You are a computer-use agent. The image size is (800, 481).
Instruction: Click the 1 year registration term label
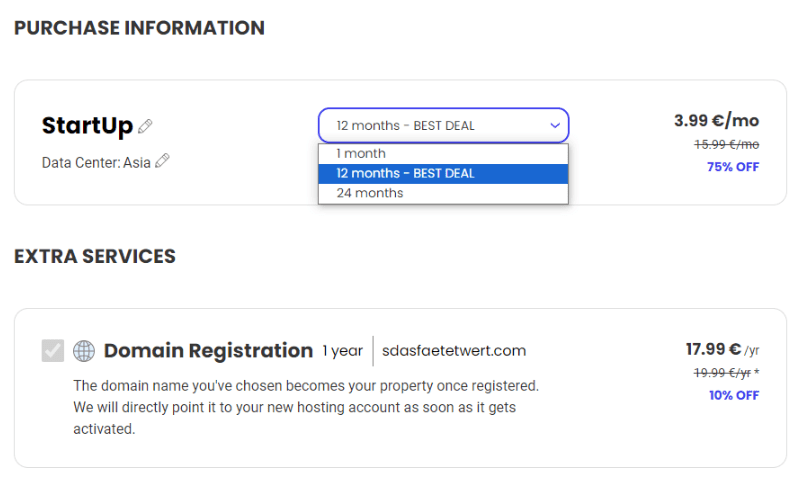coord(342,351)
